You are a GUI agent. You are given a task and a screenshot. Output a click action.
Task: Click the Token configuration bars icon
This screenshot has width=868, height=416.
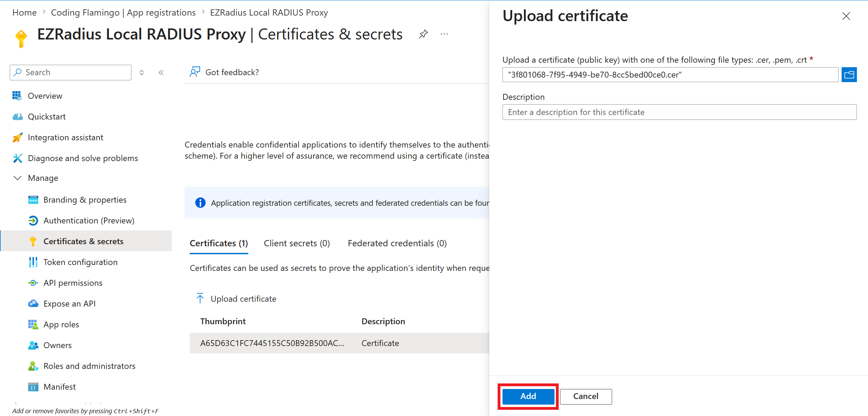pyautogui.click(x=33, y=262)
